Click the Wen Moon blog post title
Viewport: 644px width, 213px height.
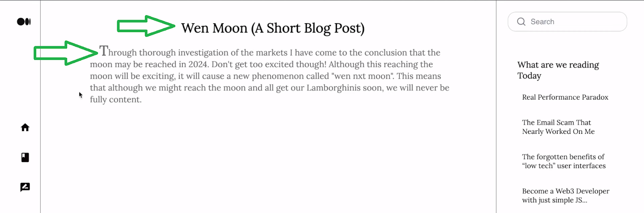(272, 28)
